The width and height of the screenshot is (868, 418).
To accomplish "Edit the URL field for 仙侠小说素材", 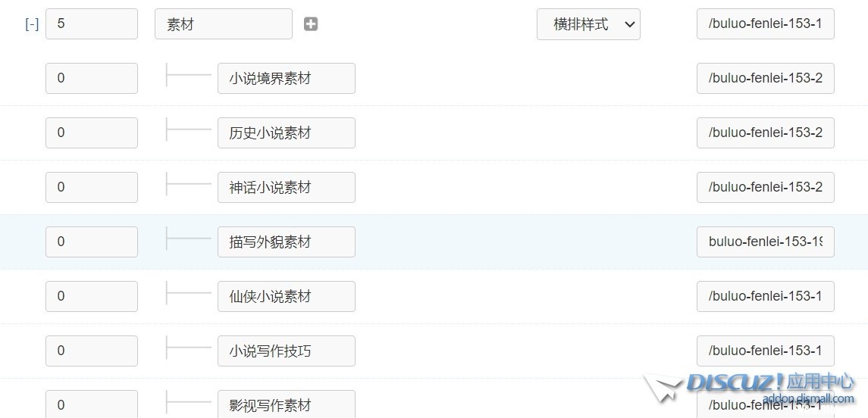I will [765, 297].
